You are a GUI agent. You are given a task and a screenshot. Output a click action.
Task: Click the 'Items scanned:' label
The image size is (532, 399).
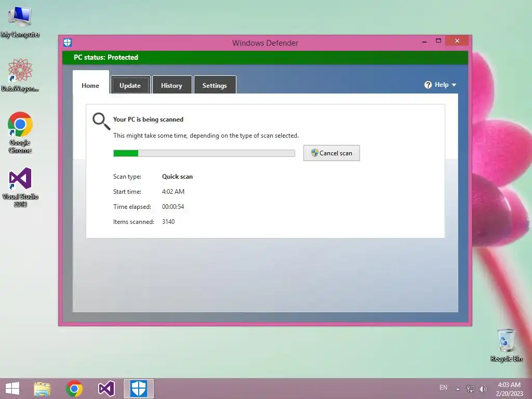click(134, 221)
